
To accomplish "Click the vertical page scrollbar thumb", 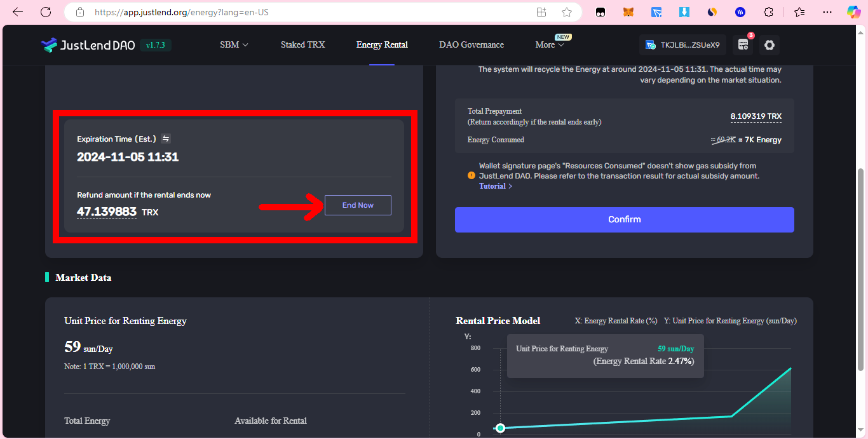I will click(861, 270).
